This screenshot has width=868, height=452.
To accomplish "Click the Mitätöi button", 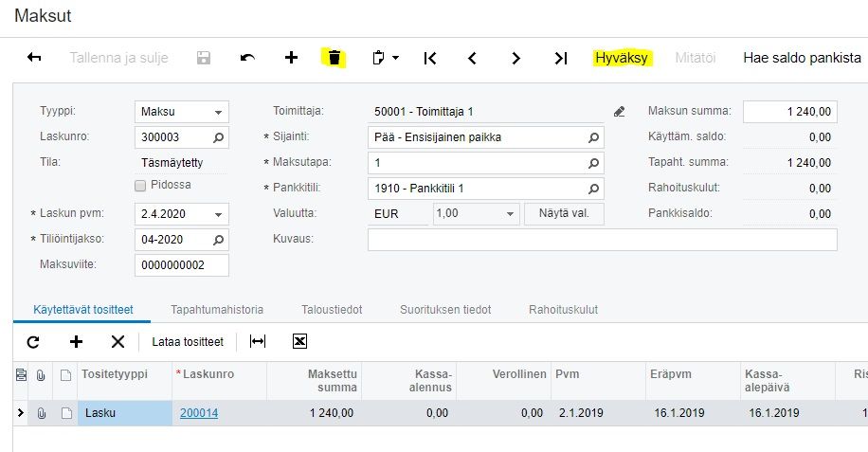I will [696, 58].
